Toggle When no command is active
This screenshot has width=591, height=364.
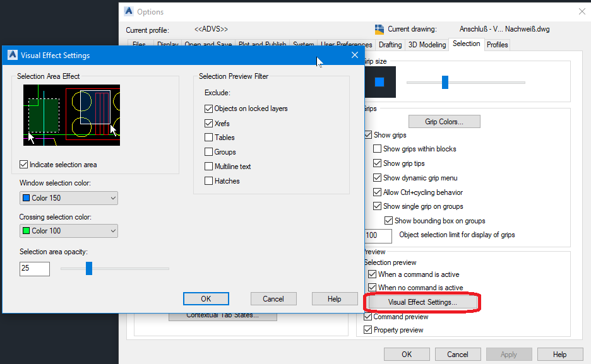click(x=372, y=288)
